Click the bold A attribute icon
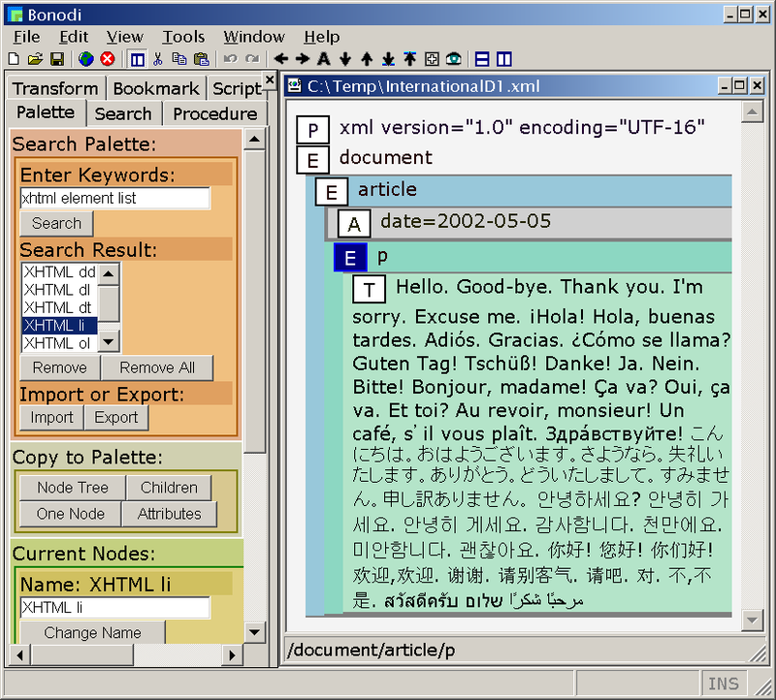 coord(324,59)
